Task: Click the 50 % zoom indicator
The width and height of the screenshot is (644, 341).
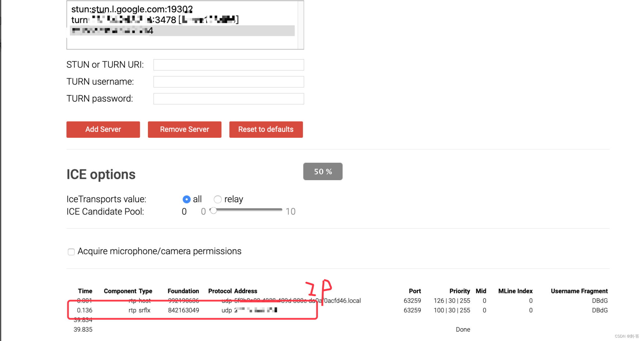Action: coord(323,171)
